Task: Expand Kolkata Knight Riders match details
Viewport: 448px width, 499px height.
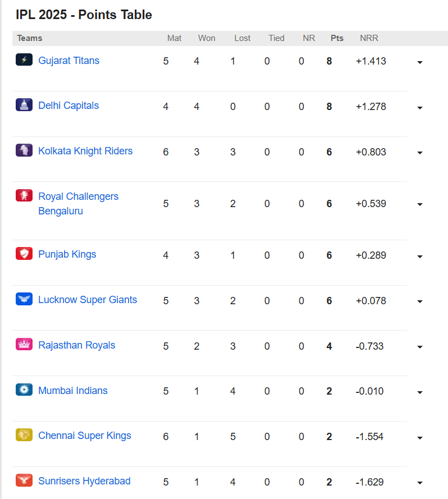Action: 420,153
